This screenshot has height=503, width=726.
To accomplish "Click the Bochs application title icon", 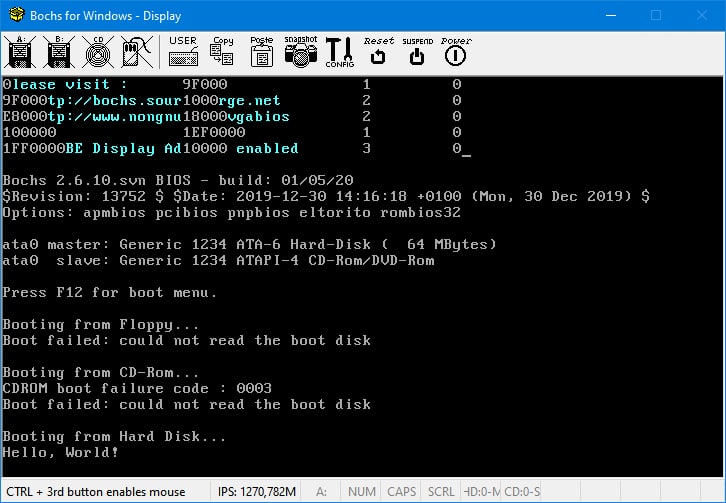I will click(x=17, y=15).
